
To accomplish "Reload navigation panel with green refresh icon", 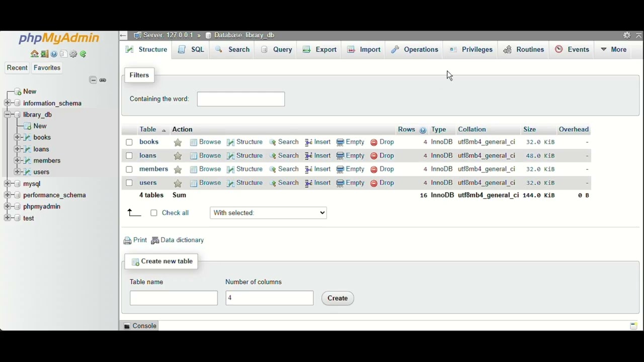I will pos(83,54).
